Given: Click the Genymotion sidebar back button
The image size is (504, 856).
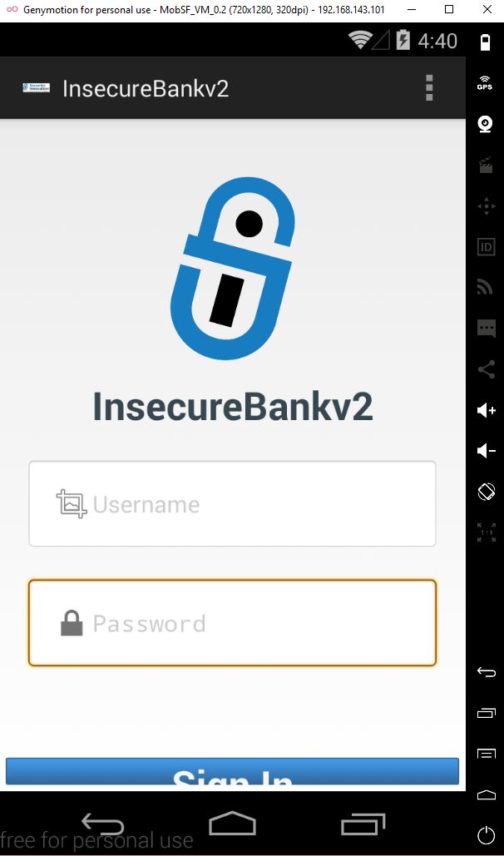Looking at the screenshot, I should (486, 672).
